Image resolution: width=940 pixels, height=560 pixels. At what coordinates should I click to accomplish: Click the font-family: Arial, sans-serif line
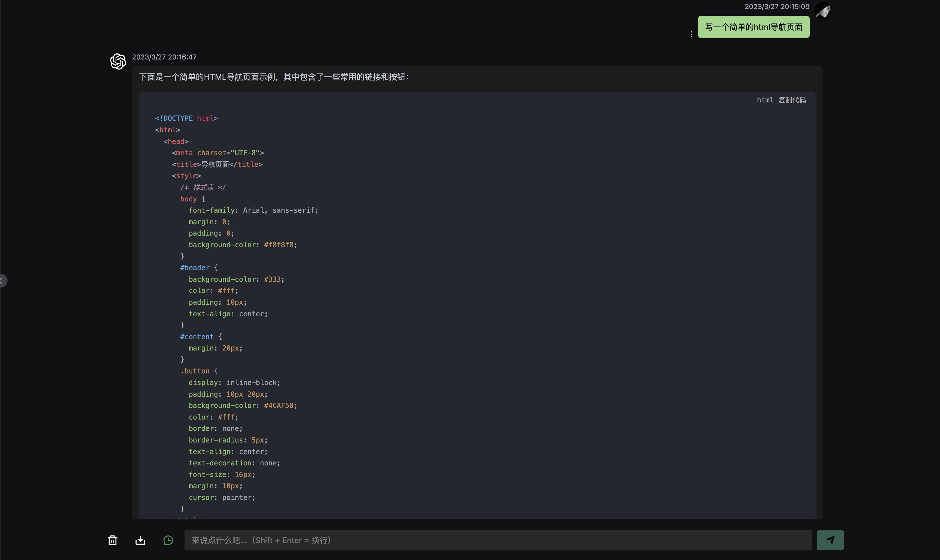253,210
